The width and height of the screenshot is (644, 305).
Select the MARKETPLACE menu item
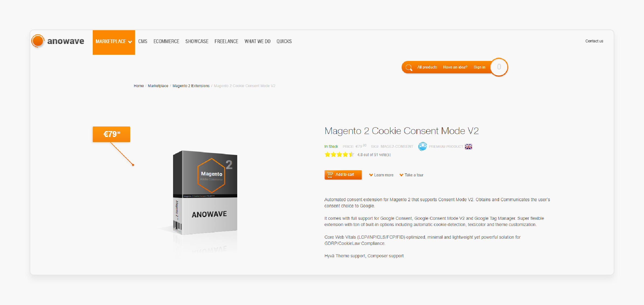114,41
